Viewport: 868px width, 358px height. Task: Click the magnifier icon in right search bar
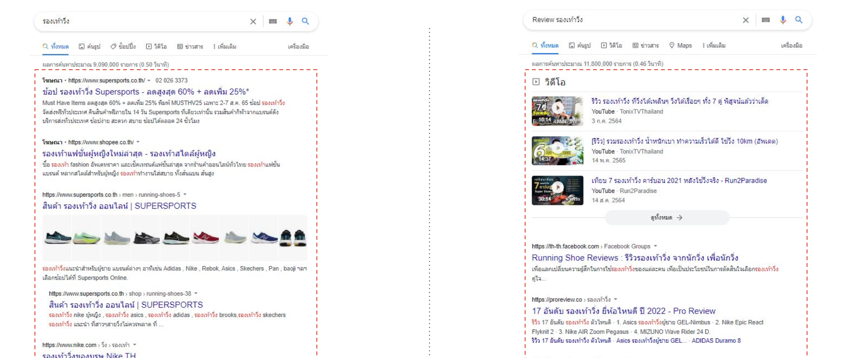coord(799,20)
